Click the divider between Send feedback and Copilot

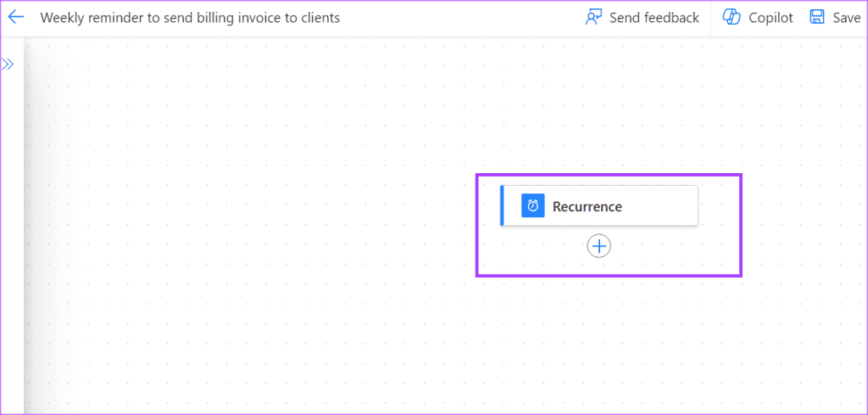coord(711,18)
